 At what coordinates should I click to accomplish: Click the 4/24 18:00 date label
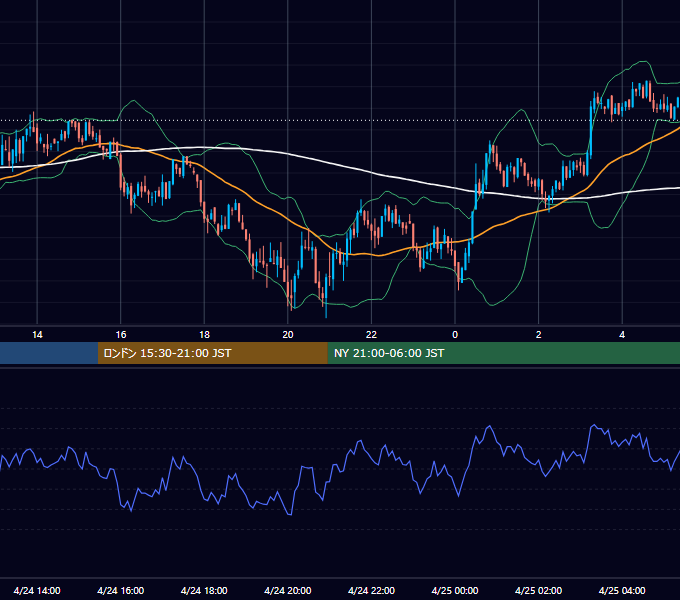click(204, 590)
